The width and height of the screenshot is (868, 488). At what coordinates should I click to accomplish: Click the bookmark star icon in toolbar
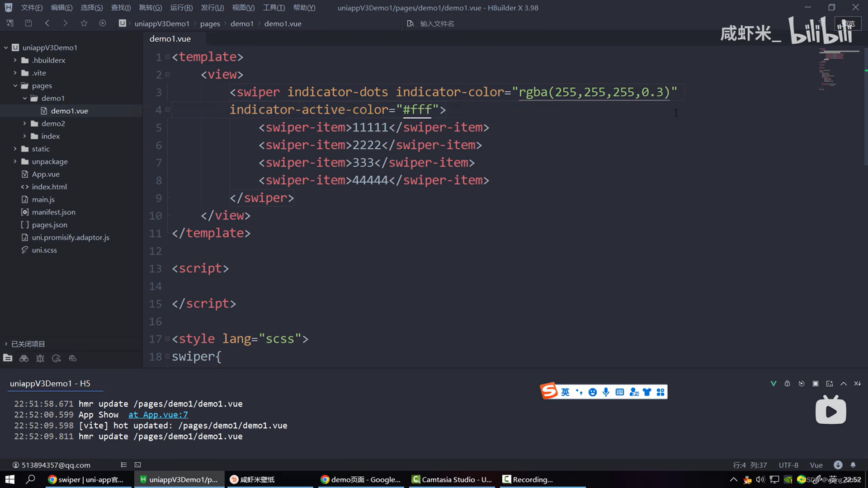point(84,23)
